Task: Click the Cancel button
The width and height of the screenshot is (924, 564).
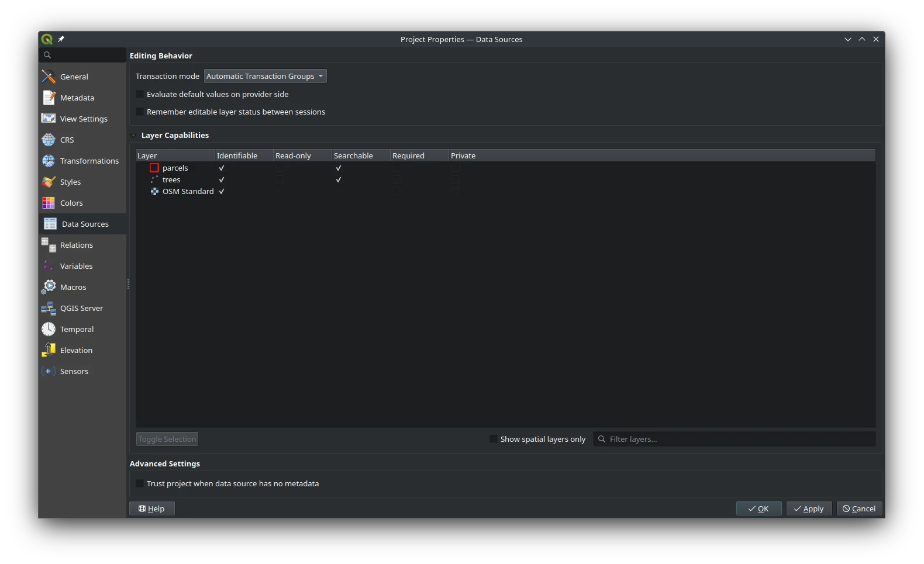Action: point(859,508)
